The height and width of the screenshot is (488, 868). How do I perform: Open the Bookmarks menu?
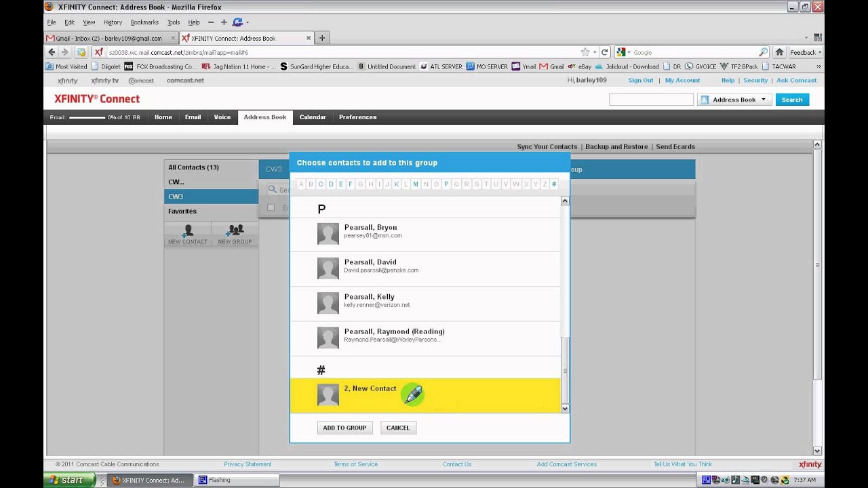coord(144,22)
